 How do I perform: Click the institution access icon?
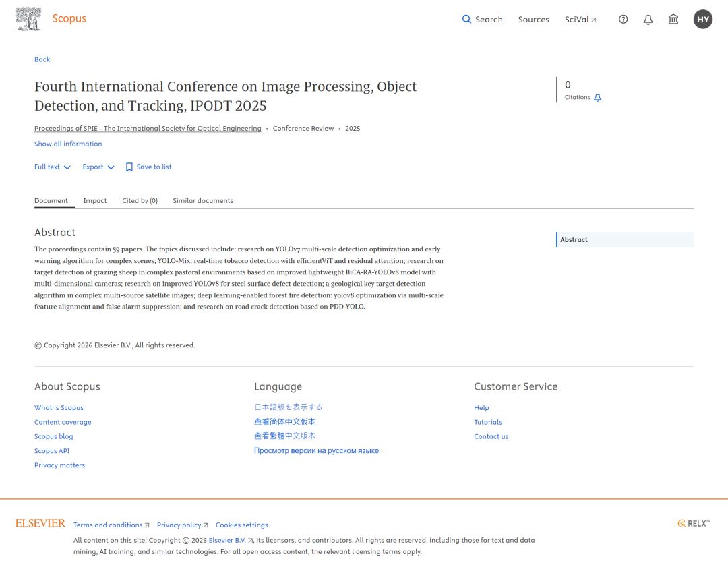click(x=673, y=19)
